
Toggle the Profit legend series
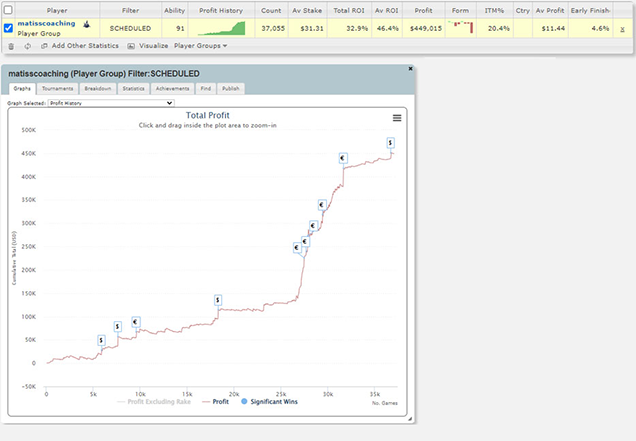tap(215, 402)
